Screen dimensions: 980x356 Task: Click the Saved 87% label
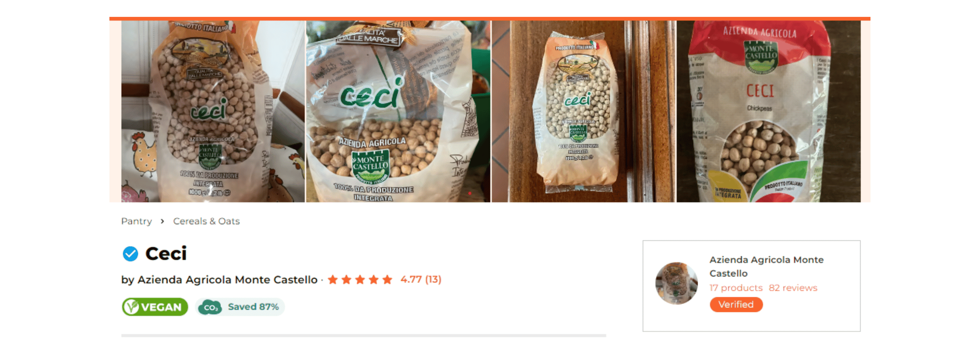click(253, 307)
